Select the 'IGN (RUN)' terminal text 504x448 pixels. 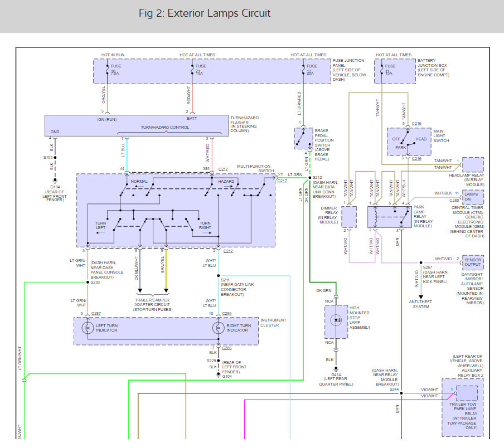pos(106,119)
